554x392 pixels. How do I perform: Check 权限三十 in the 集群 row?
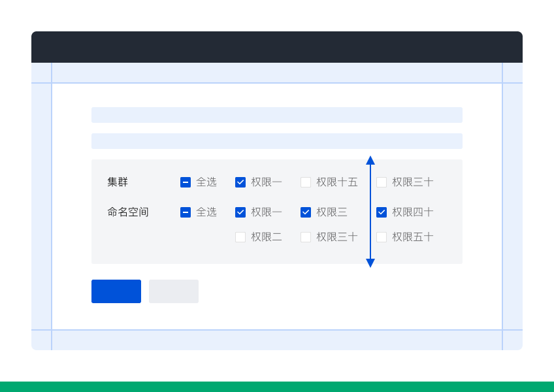[x=382, y=182]
